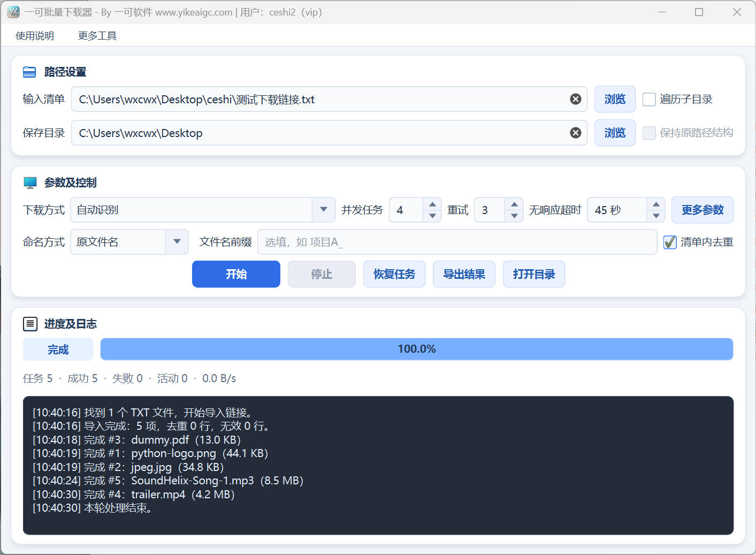
Task: Click the 文件名前缀 input field
Action: [x=457, y=242]
